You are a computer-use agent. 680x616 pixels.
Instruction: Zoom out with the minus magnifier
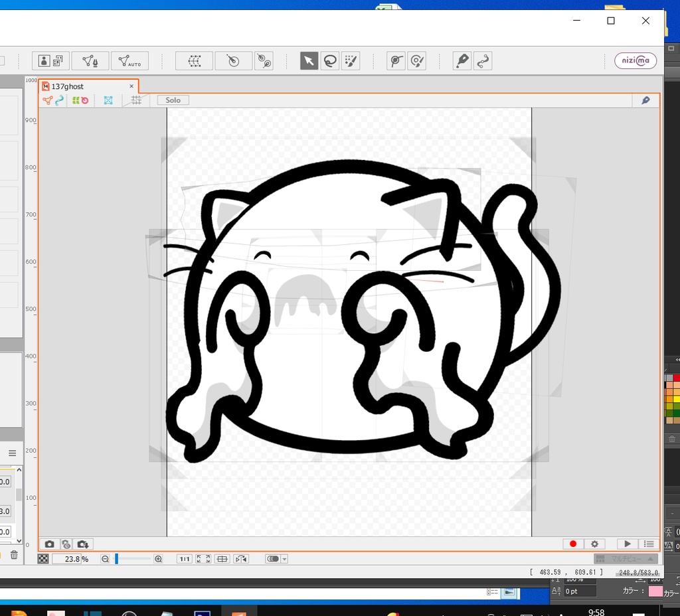pos(105,559)
